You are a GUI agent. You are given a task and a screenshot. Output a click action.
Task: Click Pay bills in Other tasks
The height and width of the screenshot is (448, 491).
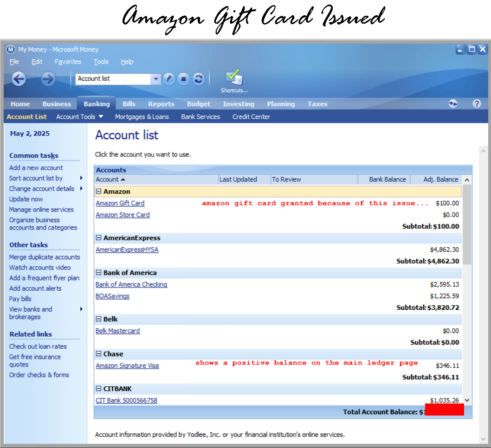pos(20,299)
